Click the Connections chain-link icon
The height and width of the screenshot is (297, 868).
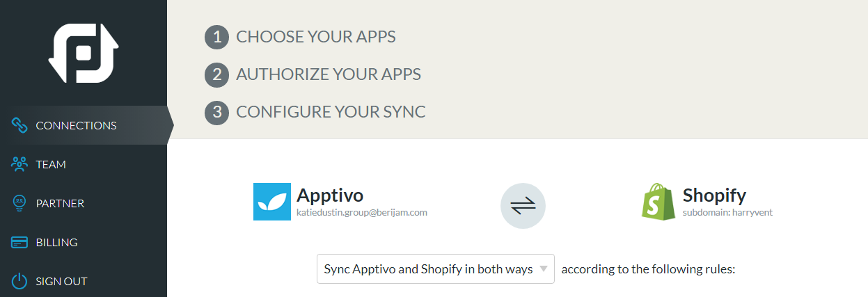(x=19, y=125)
